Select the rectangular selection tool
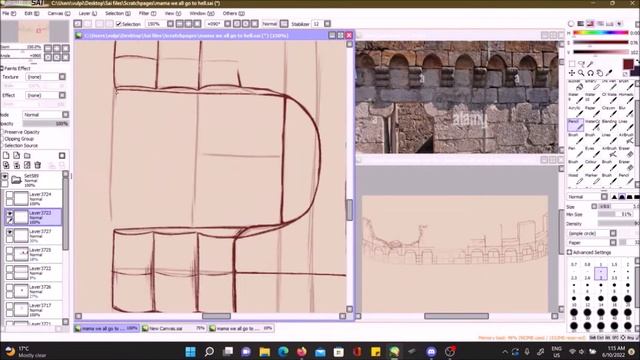This screenshot has width=640, height=360. click(x=572, y=64)
